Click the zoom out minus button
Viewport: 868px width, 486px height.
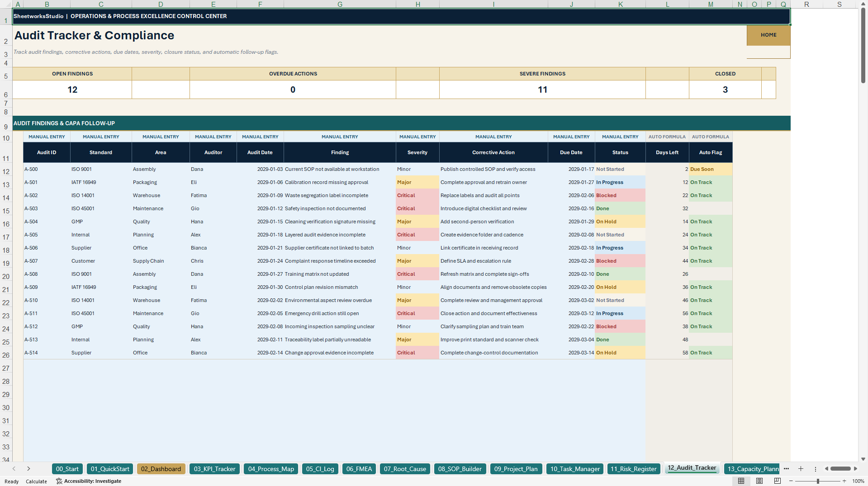point(791,481)
